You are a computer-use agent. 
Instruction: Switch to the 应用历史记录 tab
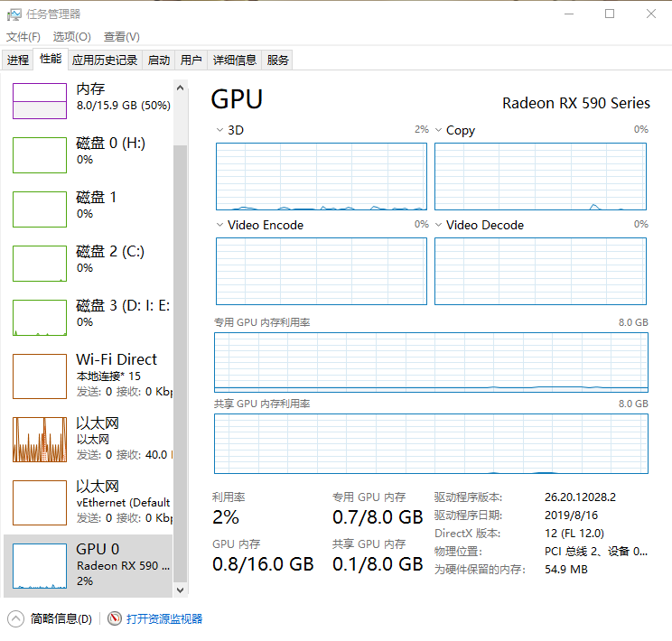[x=105, y=60]
